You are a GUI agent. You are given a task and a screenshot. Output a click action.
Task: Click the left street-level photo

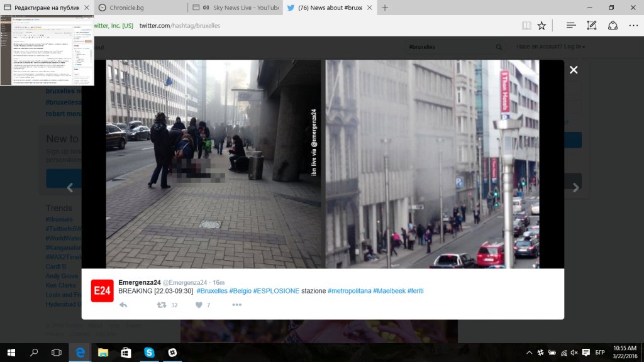point(214,164)
